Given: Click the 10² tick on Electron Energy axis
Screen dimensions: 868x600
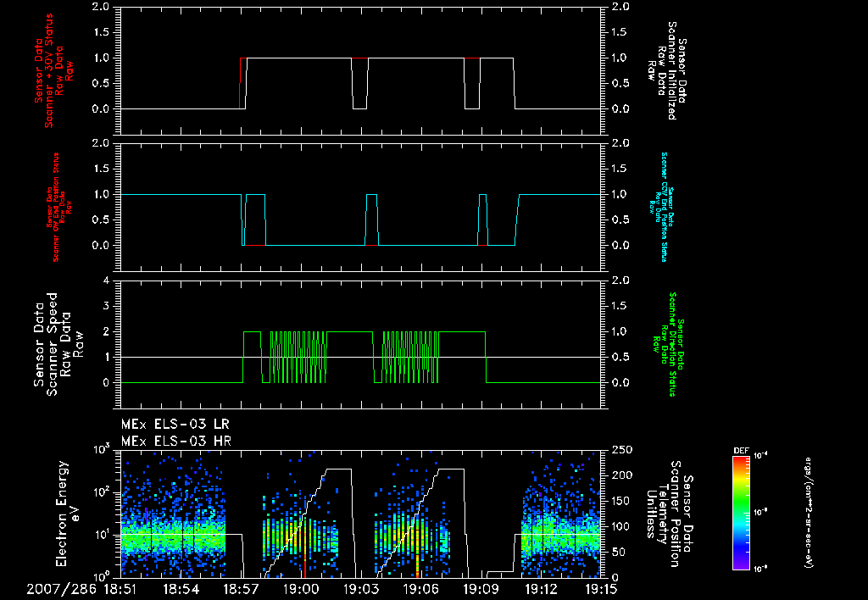Looking at the screenshot, I should 102,492.
